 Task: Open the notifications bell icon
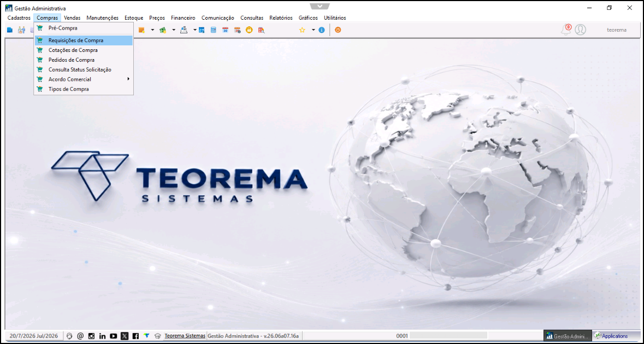pos(566,30)
